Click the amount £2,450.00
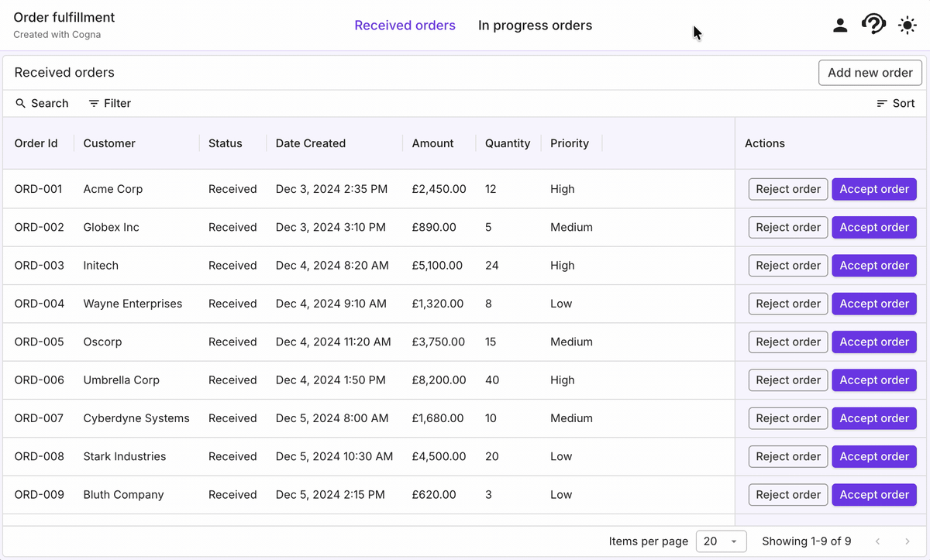This screenshot has width=930, height=560. 439,189
